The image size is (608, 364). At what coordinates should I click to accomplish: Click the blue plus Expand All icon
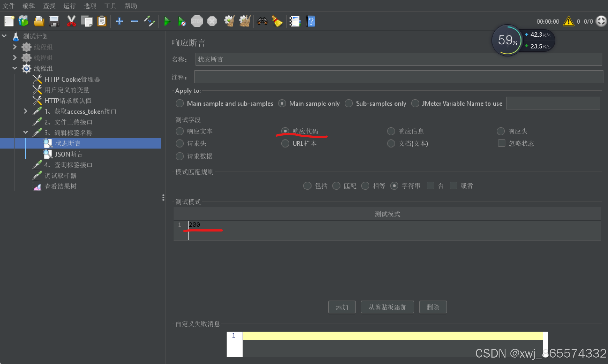[119, 21]
